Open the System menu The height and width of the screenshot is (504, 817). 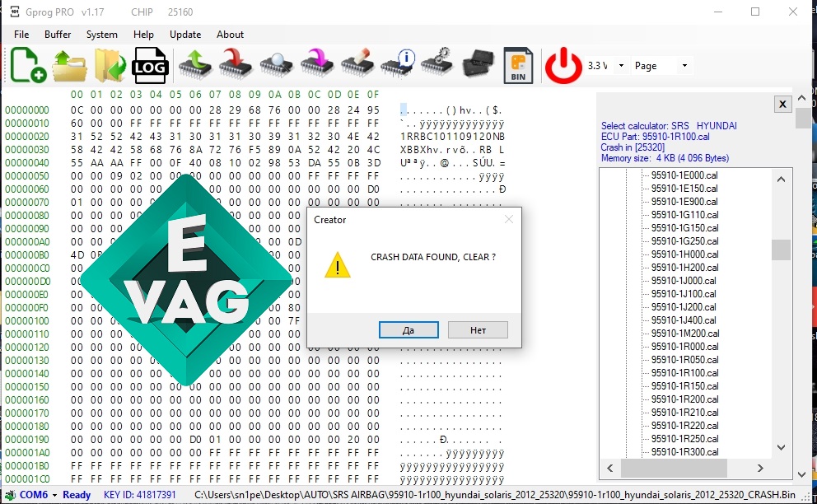point(101,35)
